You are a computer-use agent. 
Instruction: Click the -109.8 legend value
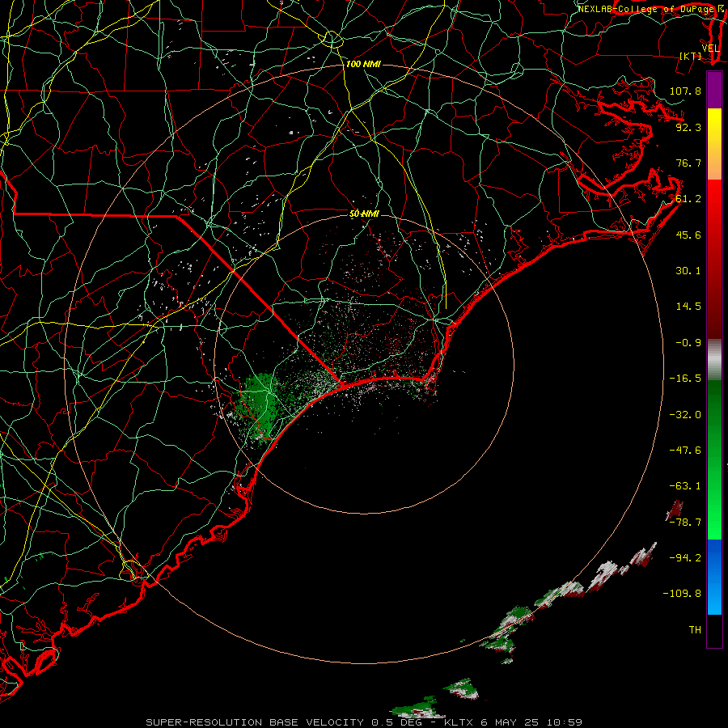pos(682,594)
